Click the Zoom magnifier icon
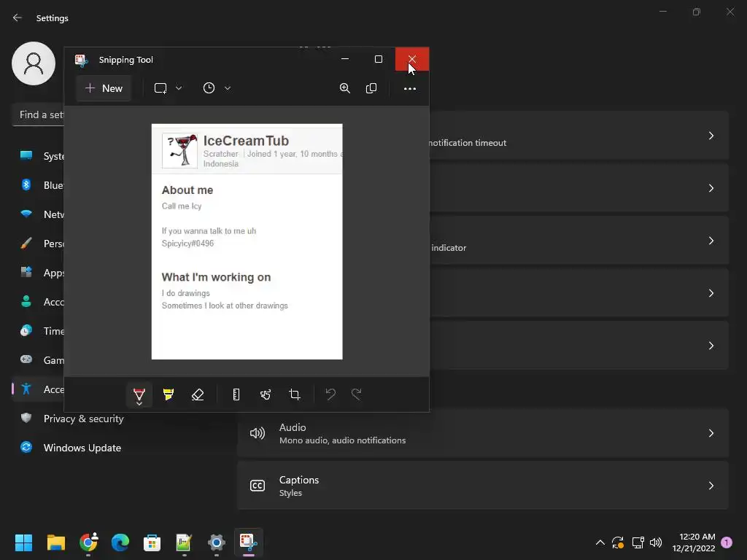Screen dimensions: 747x560 [x=345, y=88]
